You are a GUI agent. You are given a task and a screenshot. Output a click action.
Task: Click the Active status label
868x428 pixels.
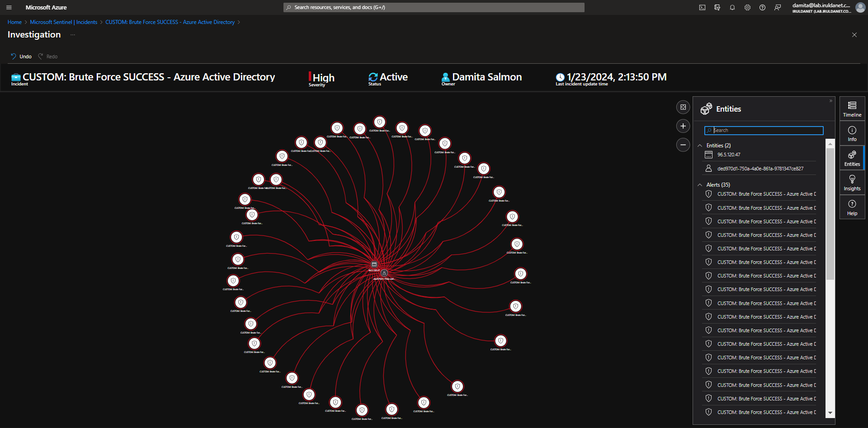394,77
